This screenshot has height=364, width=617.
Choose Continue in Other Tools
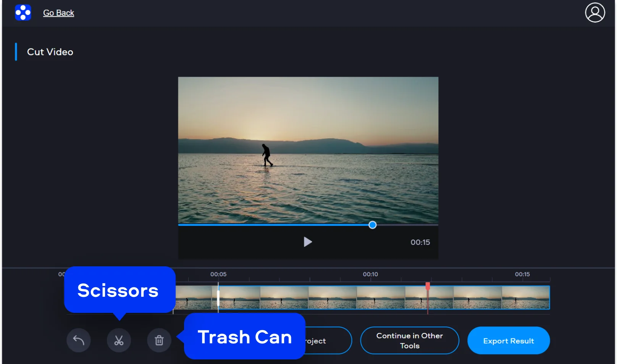click(x=409, y=340)
